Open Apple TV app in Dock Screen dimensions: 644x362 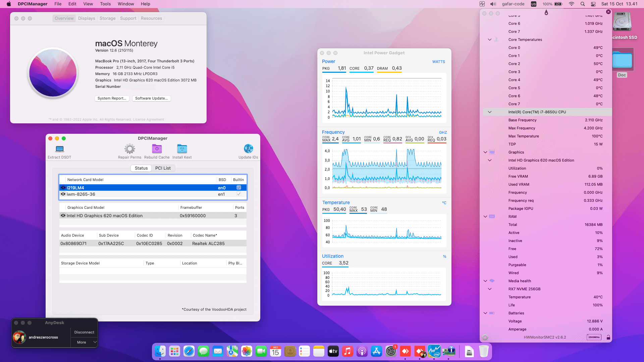(333, 351)
